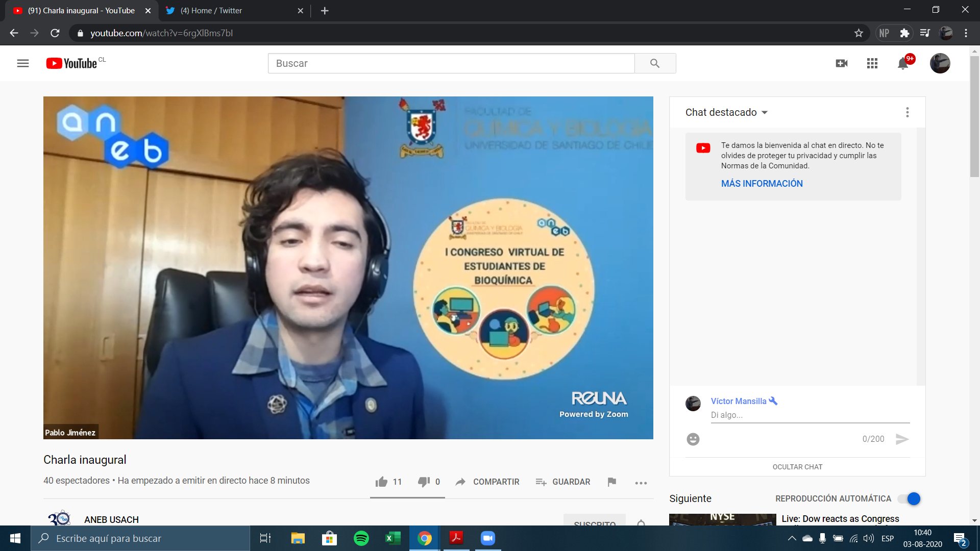This screenshot has height=551, width=980.
Task: Open the volume control in tray
Action: [x=868, y=538]
